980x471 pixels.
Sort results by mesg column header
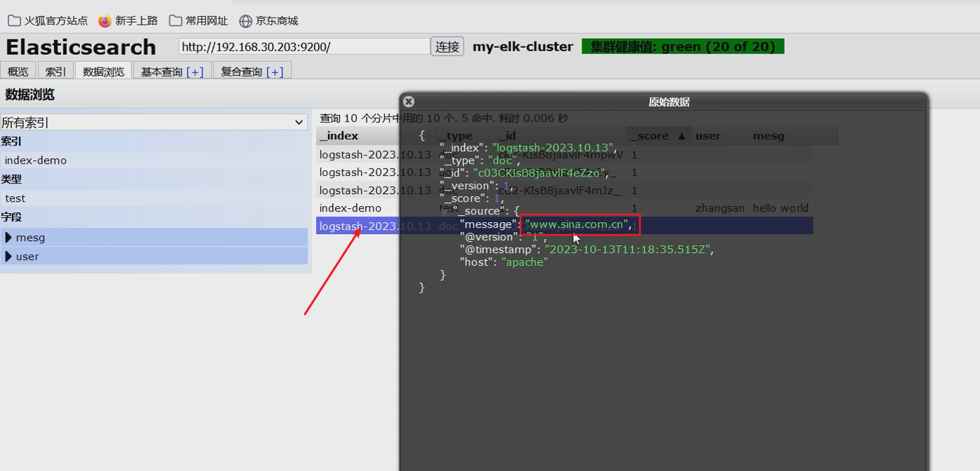tap(781, 136)
